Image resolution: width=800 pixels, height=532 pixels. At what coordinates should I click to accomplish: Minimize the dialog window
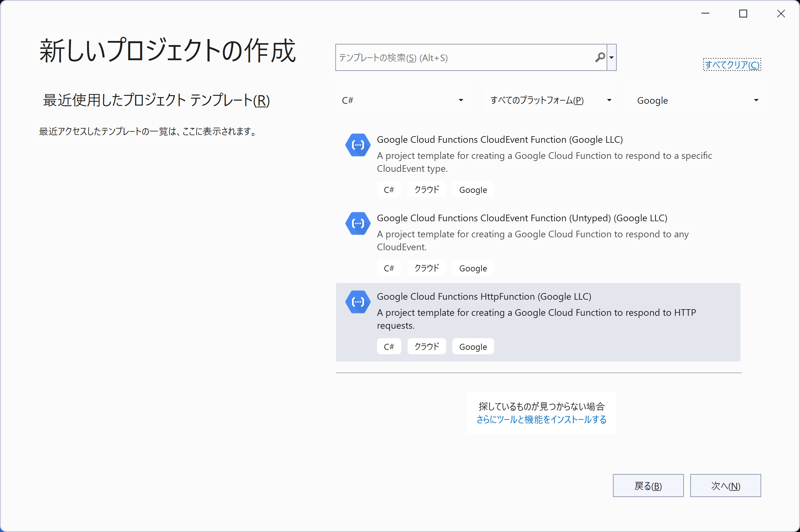pyautogui.click(x=705, y=14)
